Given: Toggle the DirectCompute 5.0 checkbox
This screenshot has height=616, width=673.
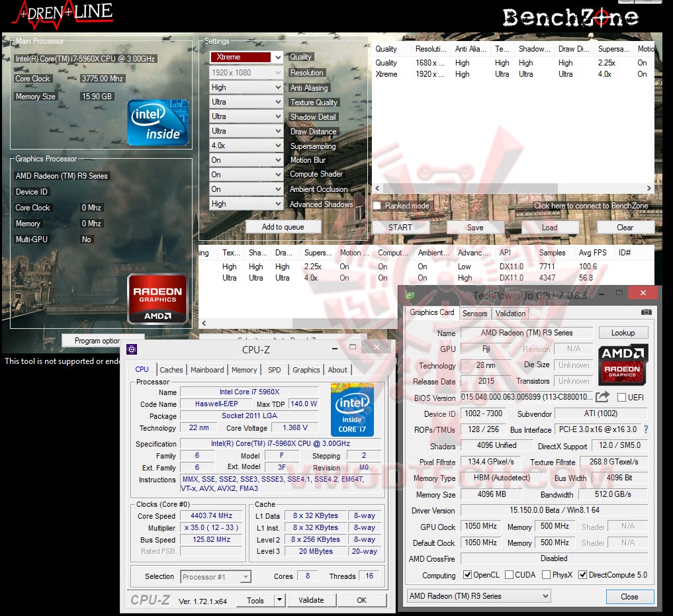Looking at the screenshot, I should pyautogui.click(x=583, y=575).
